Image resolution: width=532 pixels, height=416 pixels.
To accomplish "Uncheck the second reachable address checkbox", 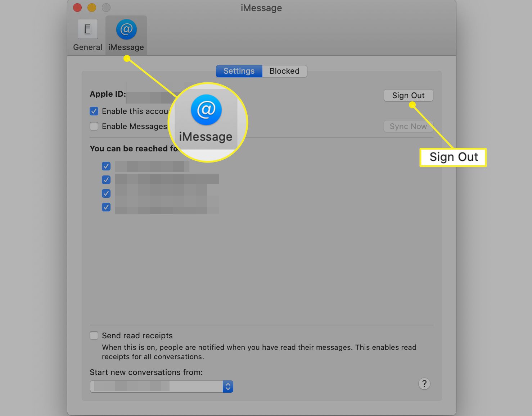I will click(106, 180).
